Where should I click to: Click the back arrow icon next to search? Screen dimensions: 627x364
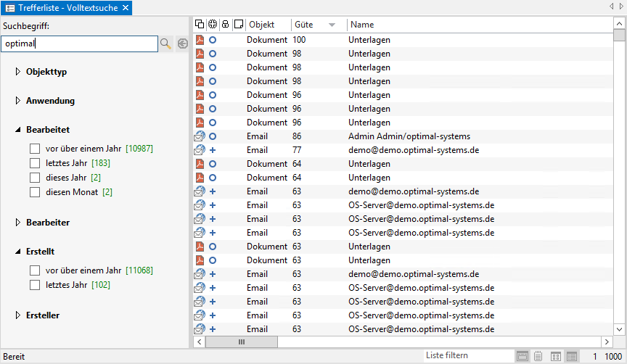[x=182, y=44]
